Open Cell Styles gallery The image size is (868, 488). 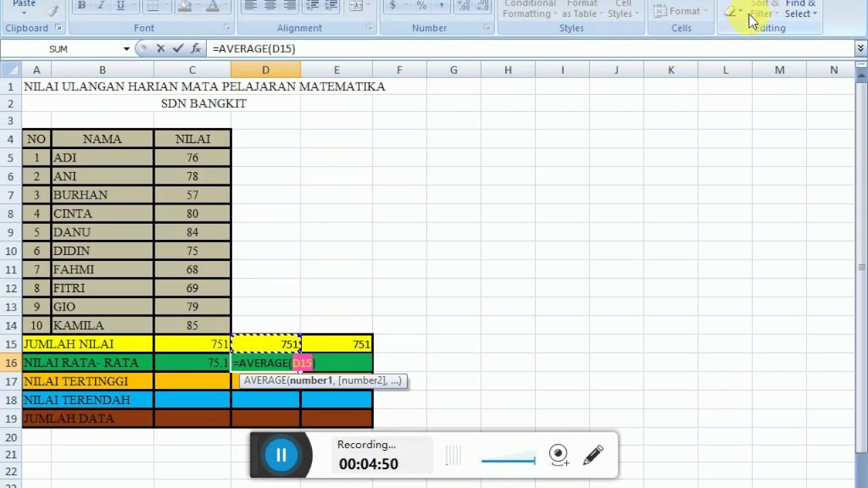click(x=623, y=9)
